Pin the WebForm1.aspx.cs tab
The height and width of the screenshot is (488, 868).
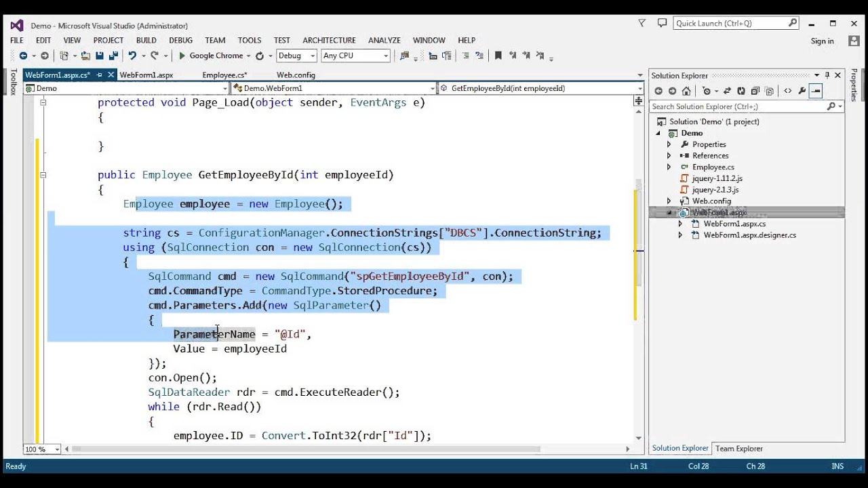pos(99,75)
